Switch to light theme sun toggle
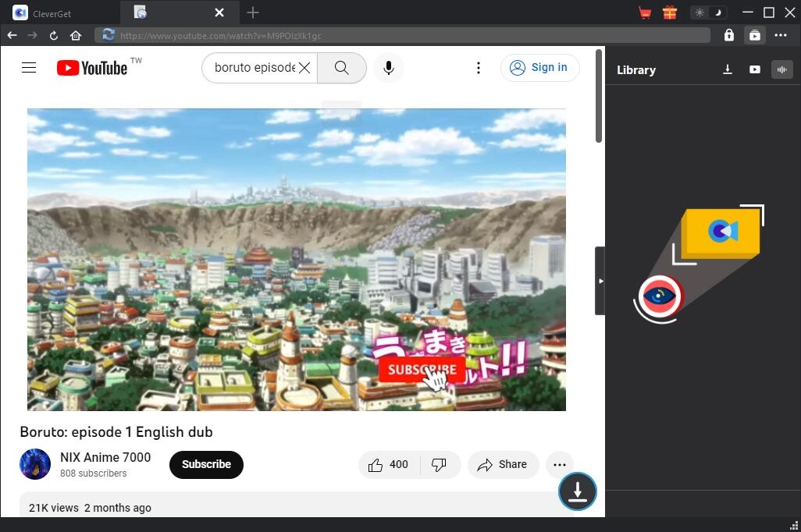Screen dimensions: 801x532 point(700,12)
